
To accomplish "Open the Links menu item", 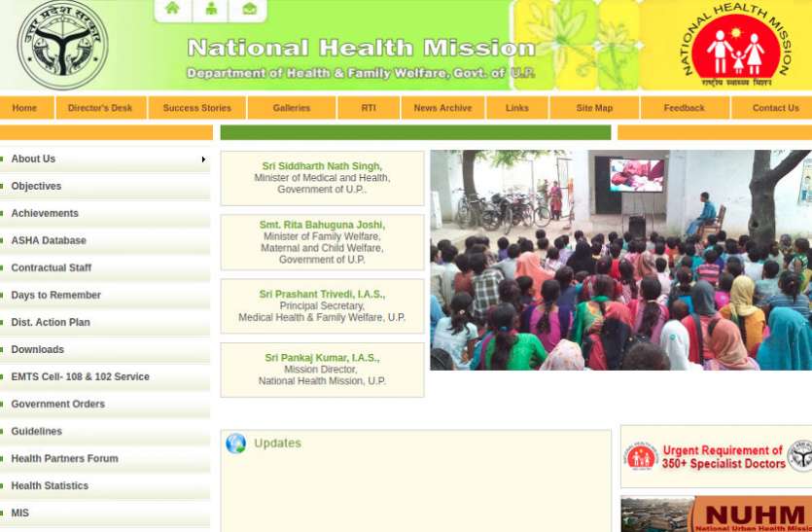I will tap(516, 108).
